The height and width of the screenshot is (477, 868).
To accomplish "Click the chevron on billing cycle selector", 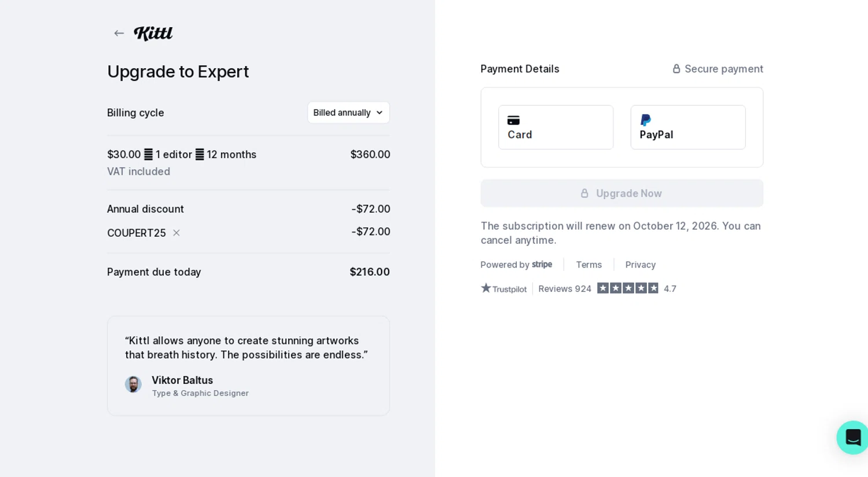I will coord(380,113).
